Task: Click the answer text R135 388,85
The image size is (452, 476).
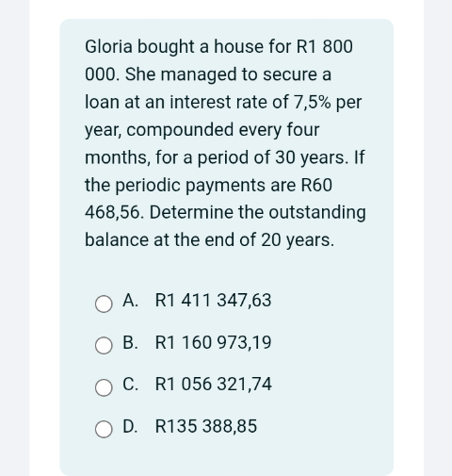Action: [206, 426]
